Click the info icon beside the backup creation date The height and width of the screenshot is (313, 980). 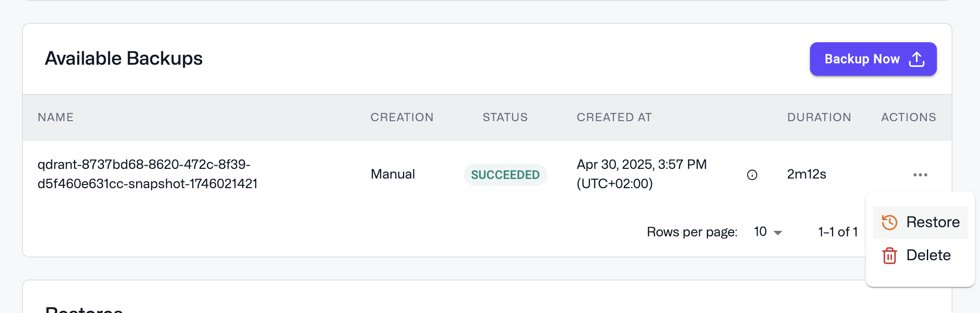752,174
